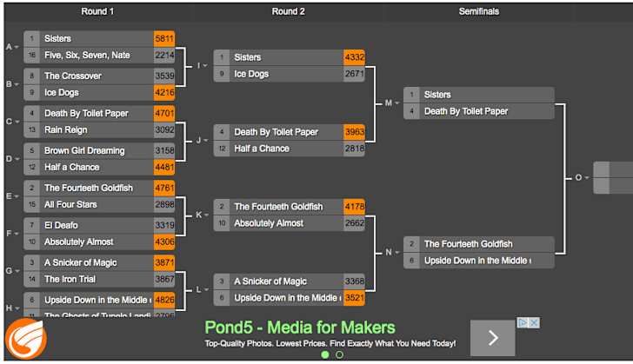Select Sisters team in Semifinals match
The image size is (633, 364).
tap(480, 95)
